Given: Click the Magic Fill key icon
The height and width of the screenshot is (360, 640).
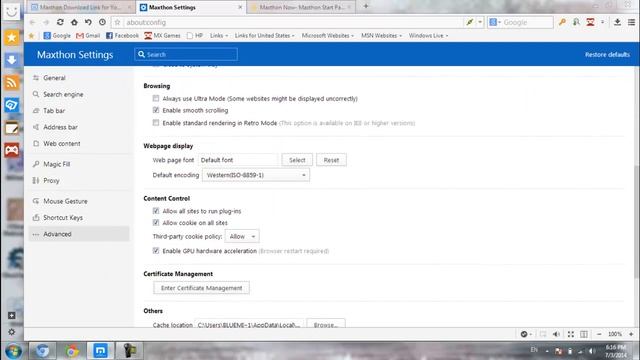Looking at the screenshot, I should (x=562, y=22).
